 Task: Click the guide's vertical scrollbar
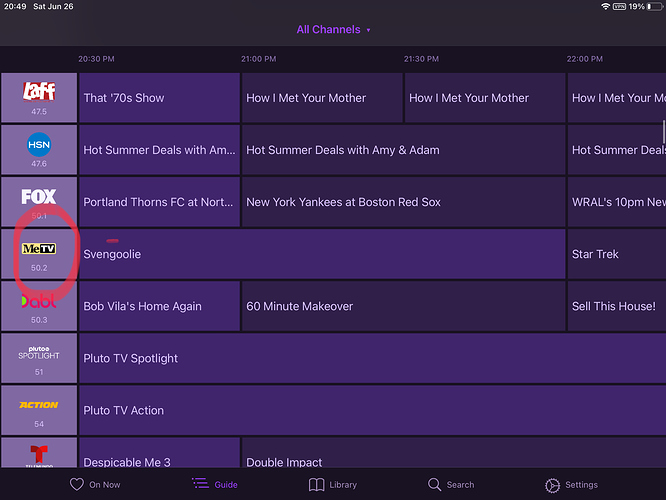(x=663, y=130)
